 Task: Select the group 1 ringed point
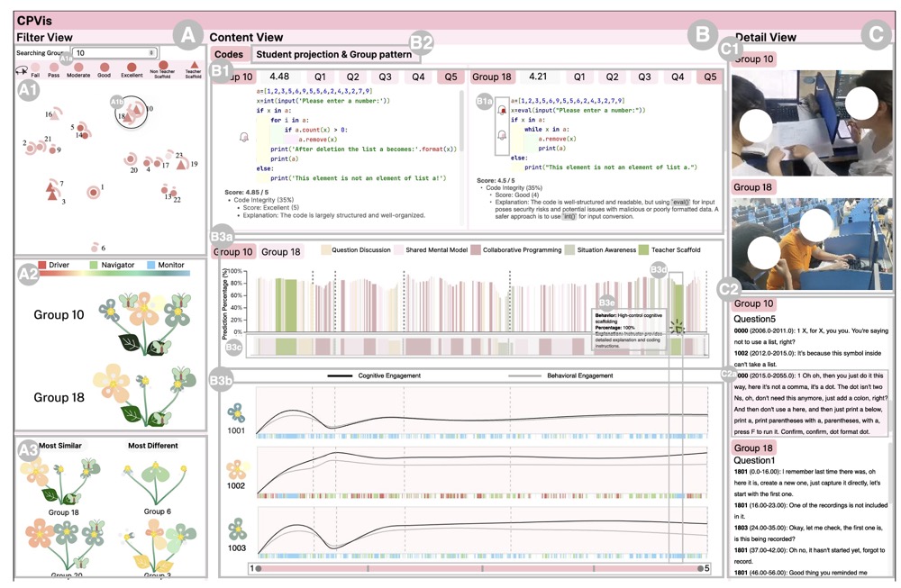pos(93,193)
